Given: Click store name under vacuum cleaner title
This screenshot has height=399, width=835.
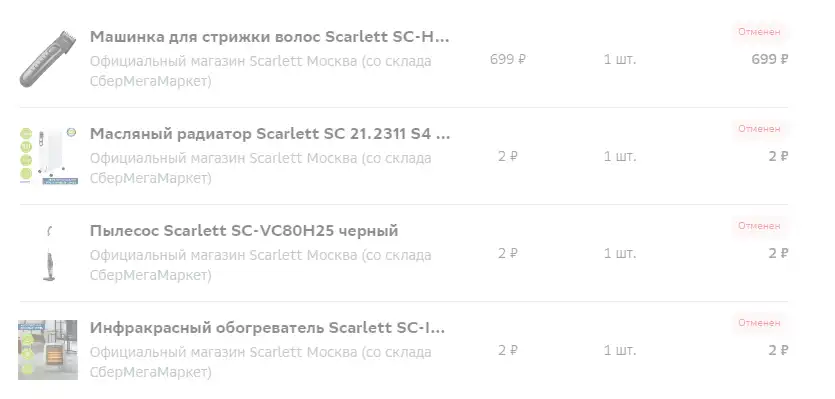Looking at the screenshot, I should pyautogui.click(x=260, y=265).
